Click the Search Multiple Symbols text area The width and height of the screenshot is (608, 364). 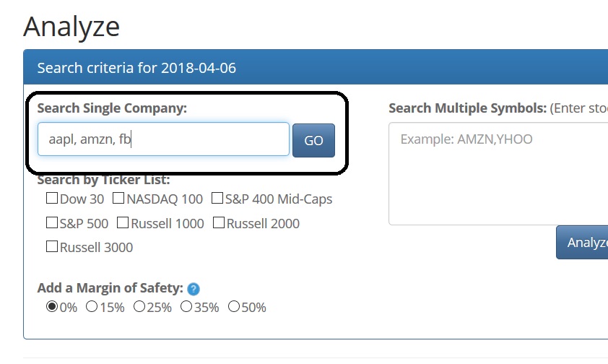(498, 173)
